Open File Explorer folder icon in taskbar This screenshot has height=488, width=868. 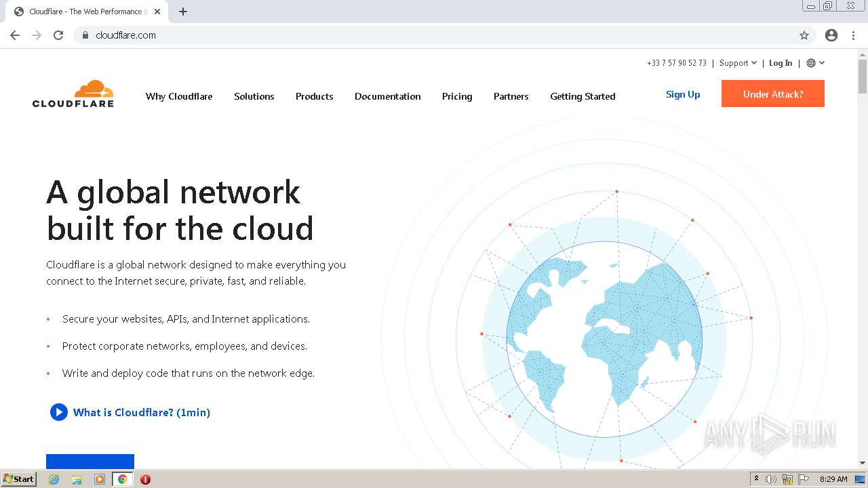[77, 479]
